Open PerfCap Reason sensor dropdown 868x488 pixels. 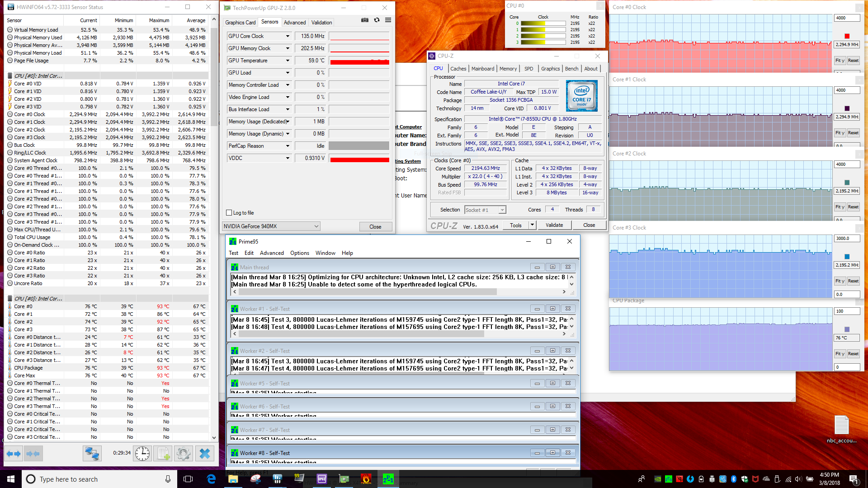(288, 146)
